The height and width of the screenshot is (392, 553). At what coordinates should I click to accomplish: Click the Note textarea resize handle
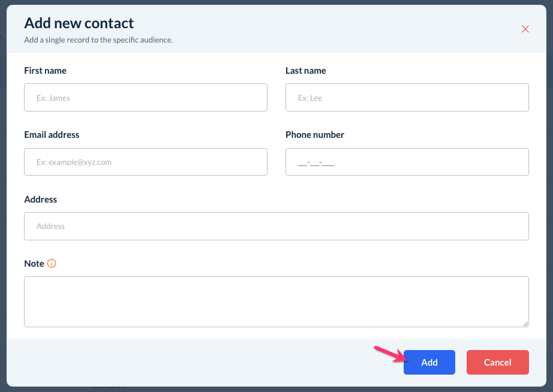pyautogui.click(x=525, y=324)
